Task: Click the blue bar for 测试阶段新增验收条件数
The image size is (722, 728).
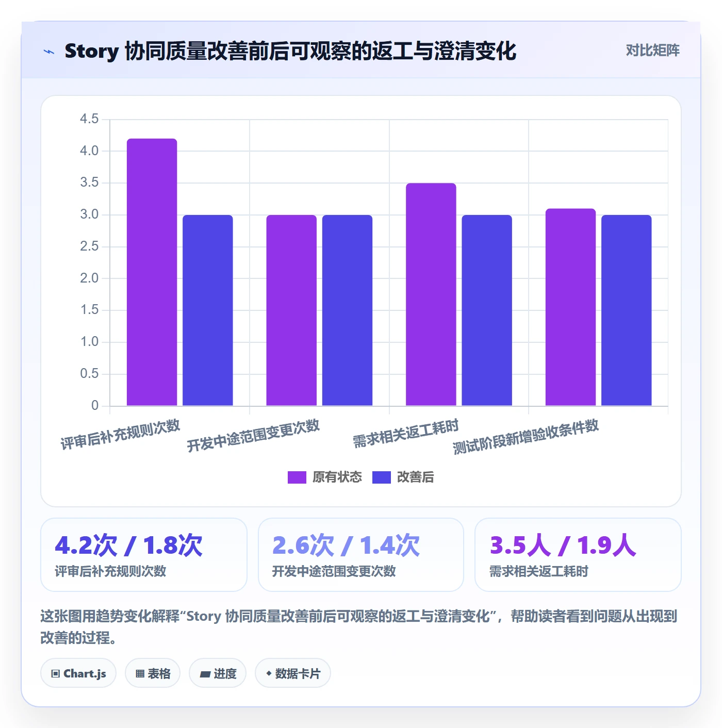Action: 627,310
